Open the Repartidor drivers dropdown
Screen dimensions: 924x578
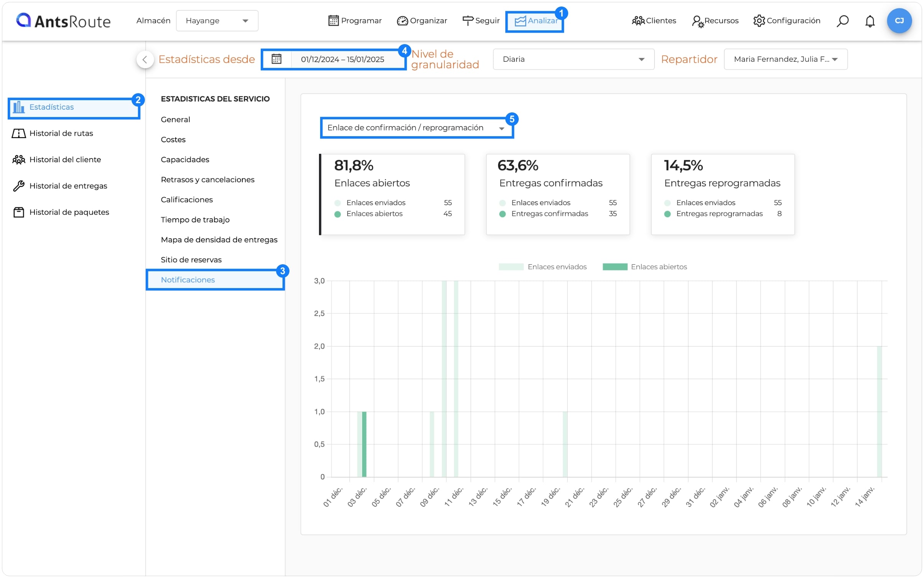point(785,59)
